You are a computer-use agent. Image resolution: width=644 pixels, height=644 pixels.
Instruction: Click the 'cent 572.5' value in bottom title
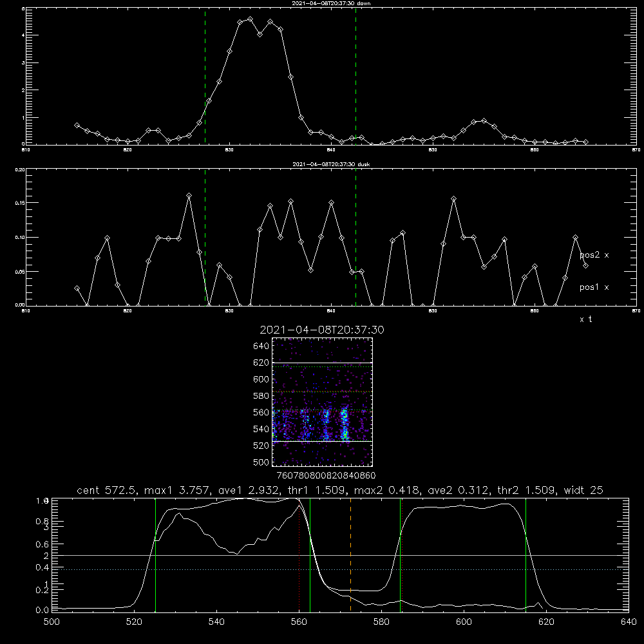pyautogui.click(x=106, y=490)
